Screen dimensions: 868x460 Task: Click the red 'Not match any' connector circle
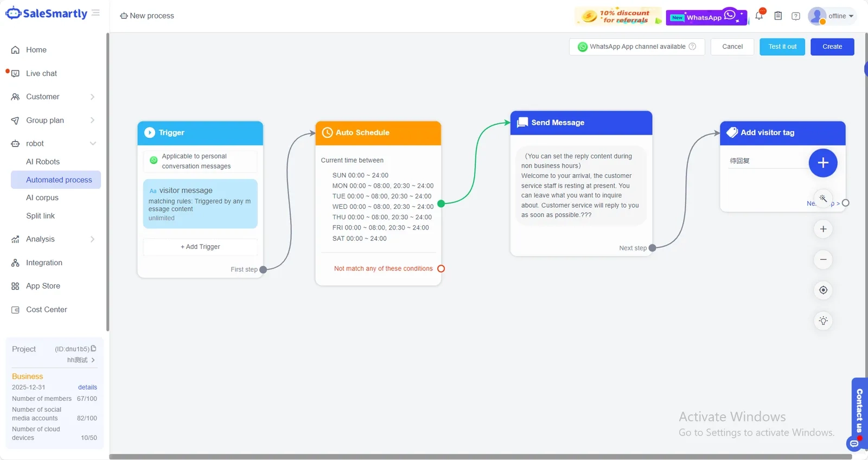tap(441, 269)
